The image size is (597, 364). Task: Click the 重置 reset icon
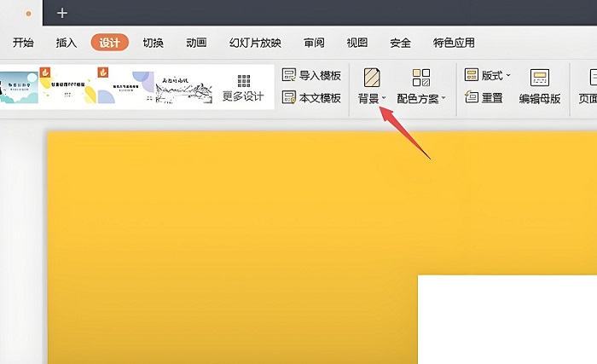pyautogui.click(x=472, y=97)
